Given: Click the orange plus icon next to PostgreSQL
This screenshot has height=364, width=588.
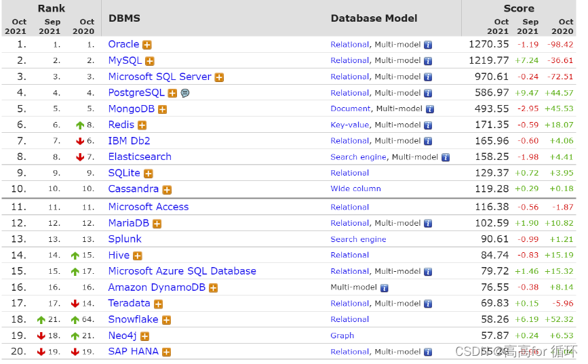Looking at the screenshot, I should pyautogui.click(x=172, y=94).
